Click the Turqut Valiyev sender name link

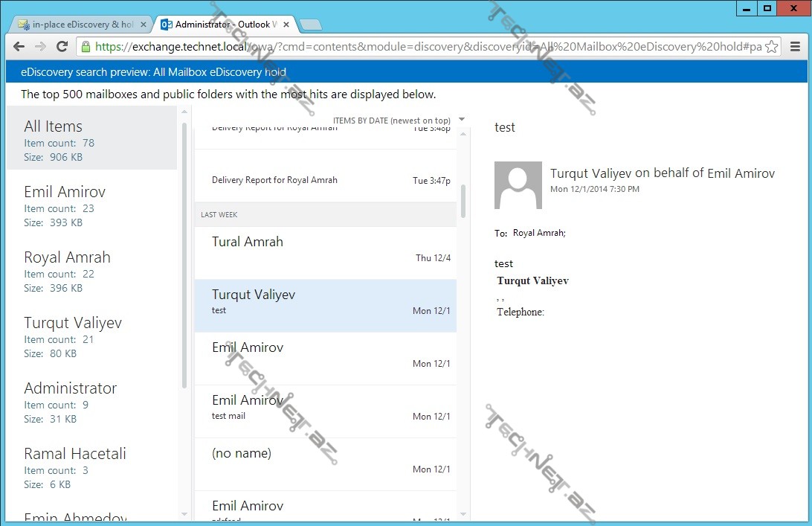tap(590, 173)
